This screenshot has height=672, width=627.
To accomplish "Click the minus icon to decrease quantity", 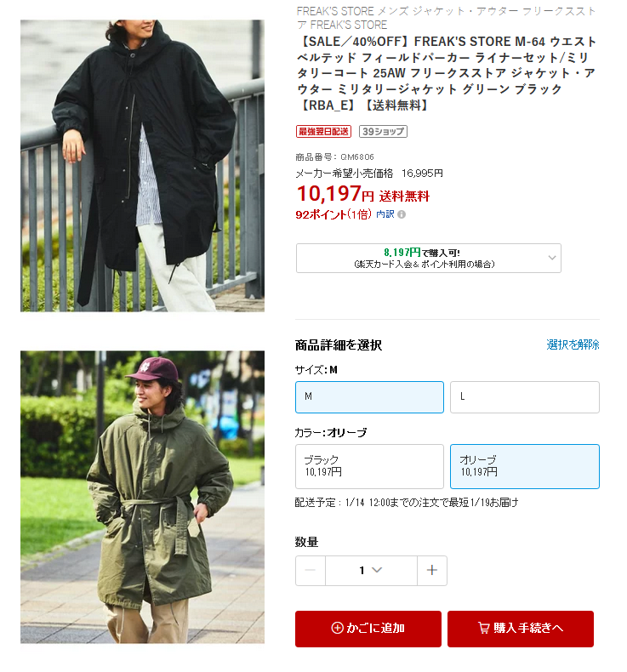I will click(x=311, y=570).
